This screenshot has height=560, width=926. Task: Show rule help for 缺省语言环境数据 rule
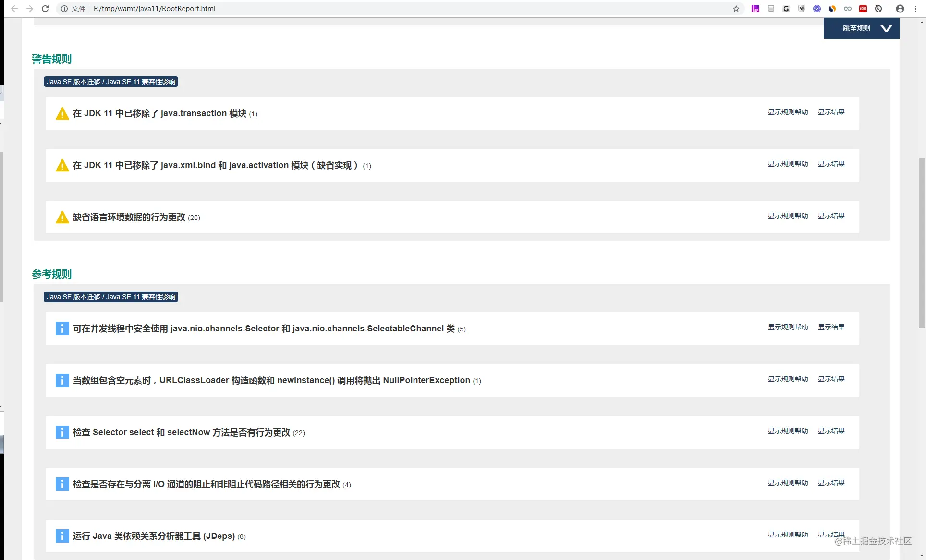[788, 216]
